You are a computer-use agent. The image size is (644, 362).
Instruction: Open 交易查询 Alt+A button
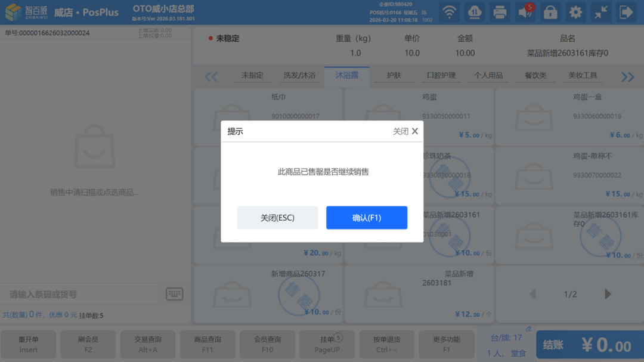148,344
